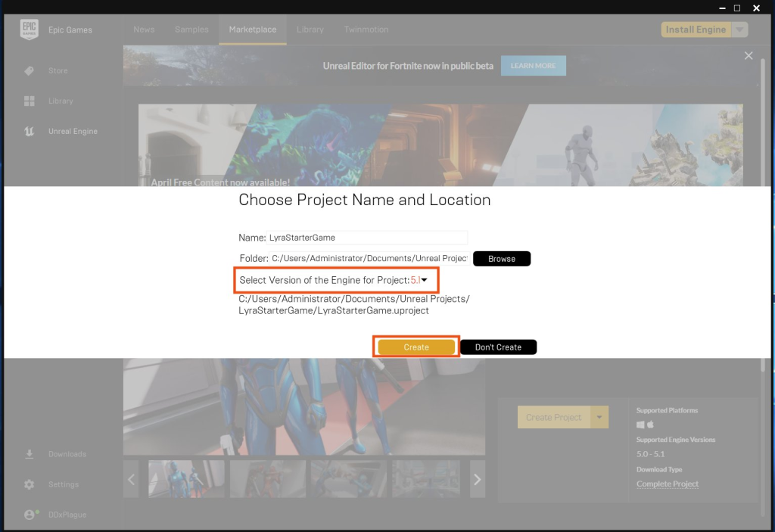Expand the Install Engine arrow dropdown

pos(739,30)
